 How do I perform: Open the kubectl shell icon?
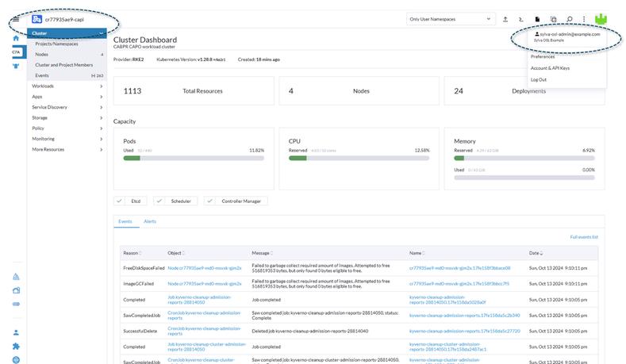coord(521,19)
